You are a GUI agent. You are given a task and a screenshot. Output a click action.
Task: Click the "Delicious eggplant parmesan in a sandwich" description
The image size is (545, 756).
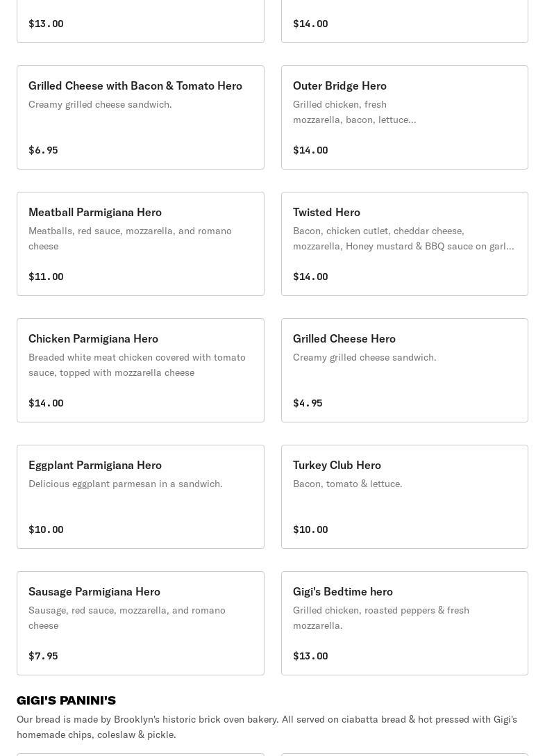click(x=126, y=484)
